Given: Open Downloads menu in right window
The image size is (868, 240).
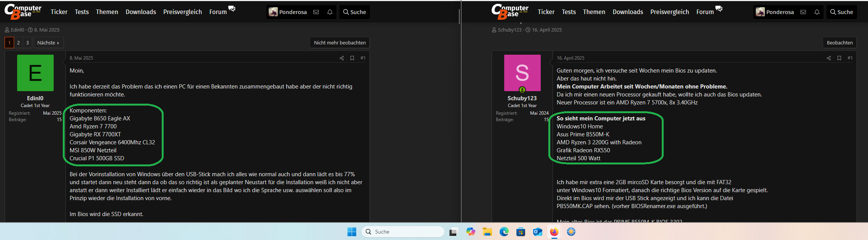Looking at the screenshot, I should (628, 12).
